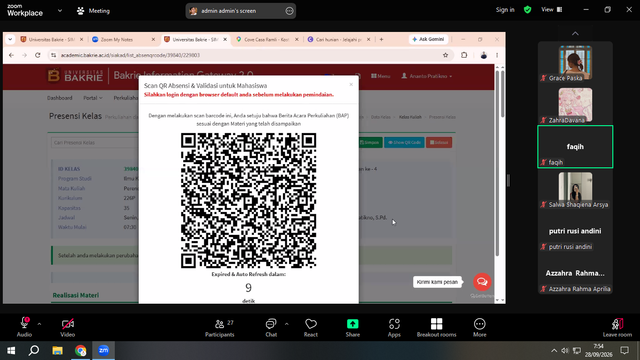
Task: Click the Ask Gemini button
Action: click(x=428, y=39)
